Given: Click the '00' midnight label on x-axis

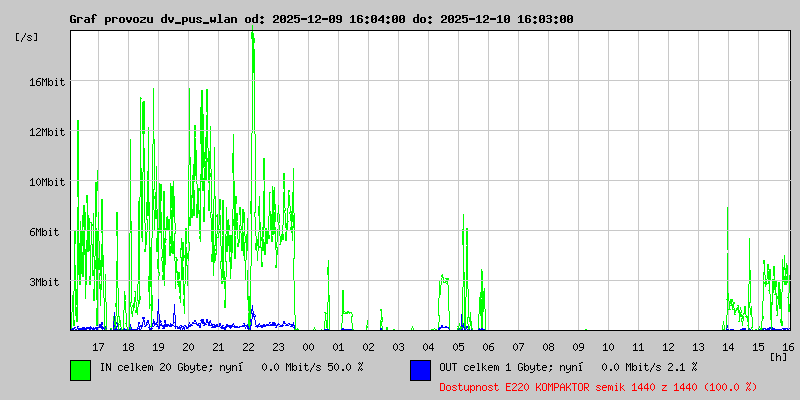Looking at the screenshot, I should [x=309, y=347].
